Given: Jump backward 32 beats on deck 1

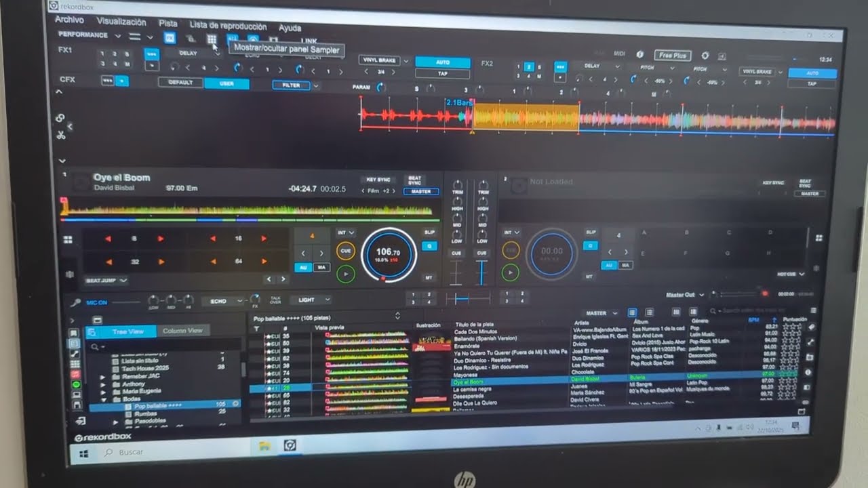Looking at the screenshot, I should point(108,261).
